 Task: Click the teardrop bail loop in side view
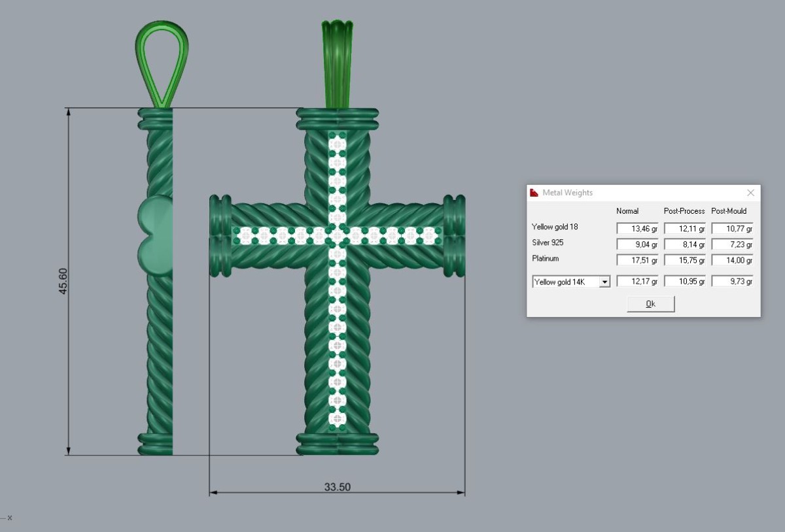[x=162, y=63]
